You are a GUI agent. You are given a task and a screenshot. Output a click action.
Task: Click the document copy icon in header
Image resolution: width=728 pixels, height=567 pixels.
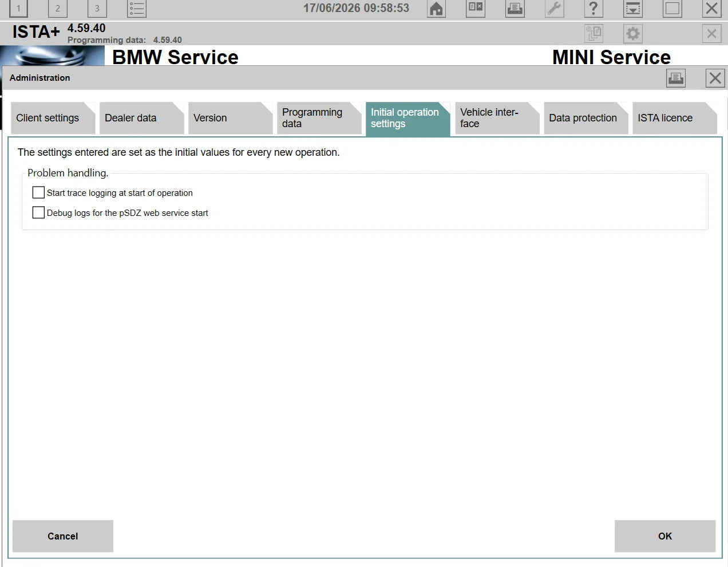[594, 34]
